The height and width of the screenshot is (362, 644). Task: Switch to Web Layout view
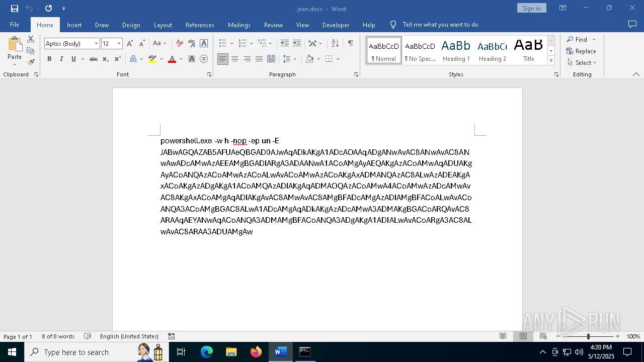pyautogui.click(x=543, y=336)
